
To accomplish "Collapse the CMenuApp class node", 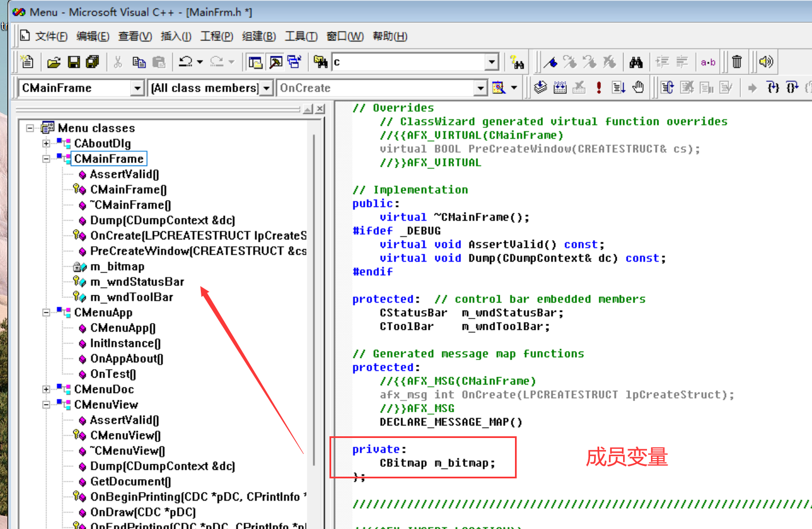I will click(x=46, y=312).
